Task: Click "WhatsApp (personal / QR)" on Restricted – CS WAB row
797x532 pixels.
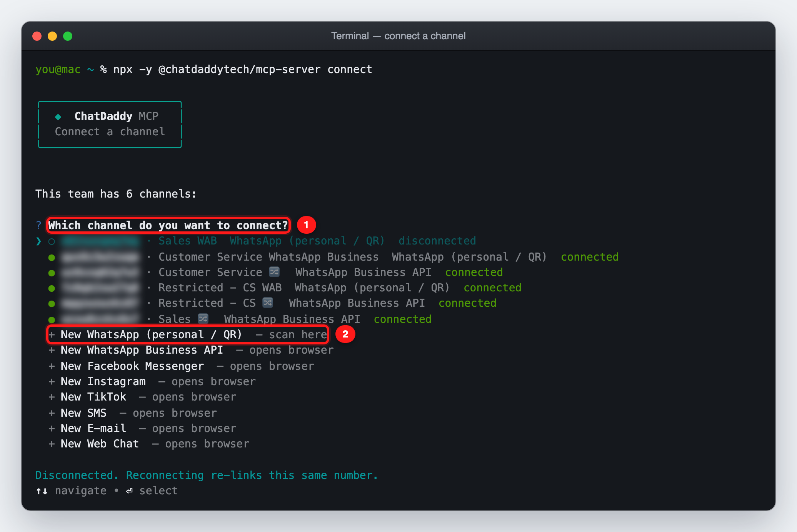Action: point(372,288)
